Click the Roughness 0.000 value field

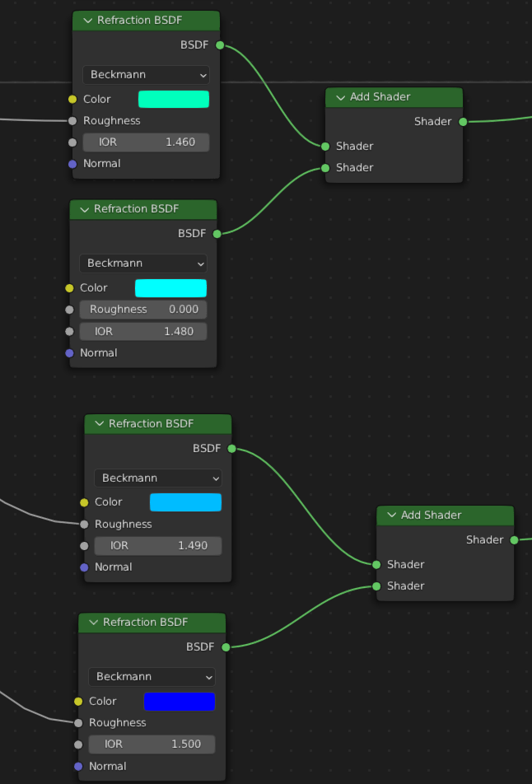tap(143, 310)
